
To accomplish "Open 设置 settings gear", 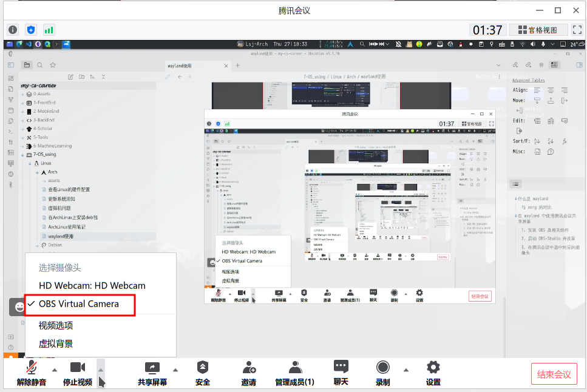I will (433, 373).
